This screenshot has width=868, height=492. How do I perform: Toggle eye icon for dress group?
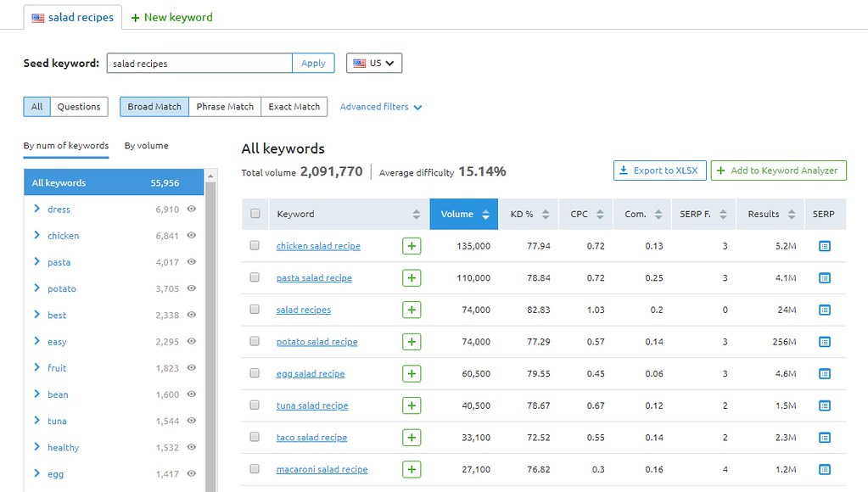(192, 209)
